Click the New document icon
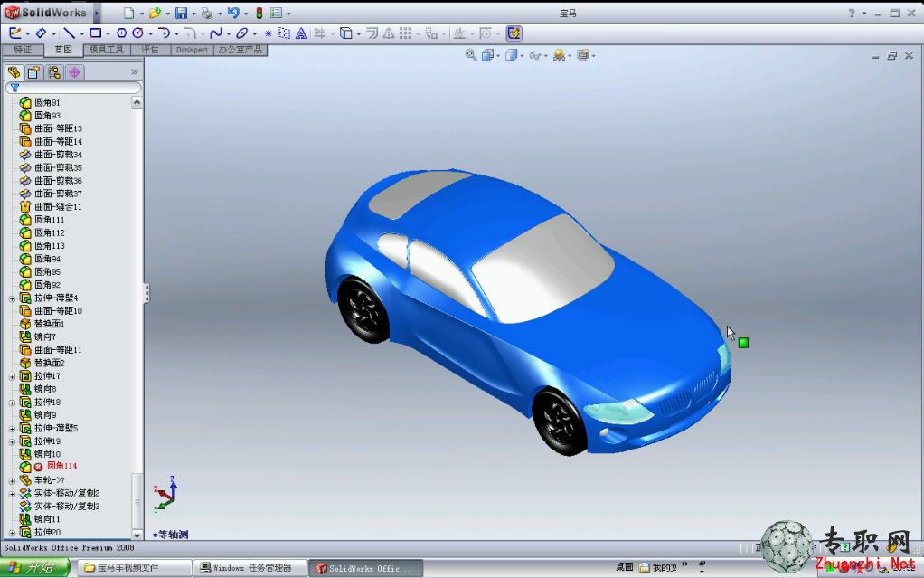924x578 pixels. click(128, 13)
